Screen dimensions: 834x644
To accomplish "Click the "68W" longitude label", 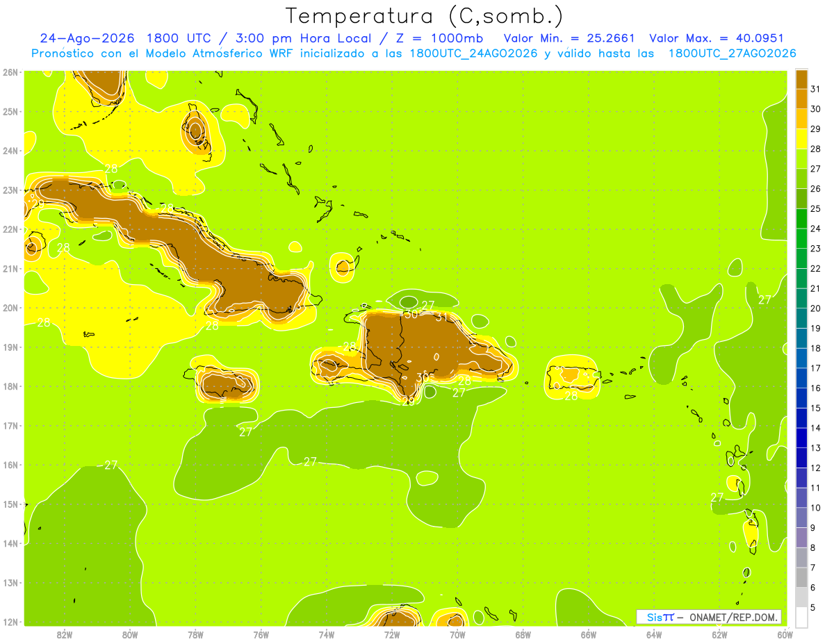I will [x=523, y=634].
